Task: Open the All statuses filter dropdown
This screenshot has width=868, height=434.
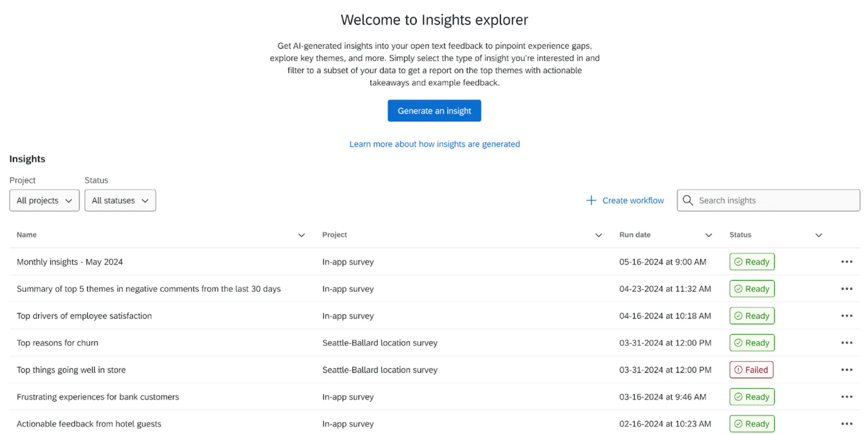Action: click(120, 201)
